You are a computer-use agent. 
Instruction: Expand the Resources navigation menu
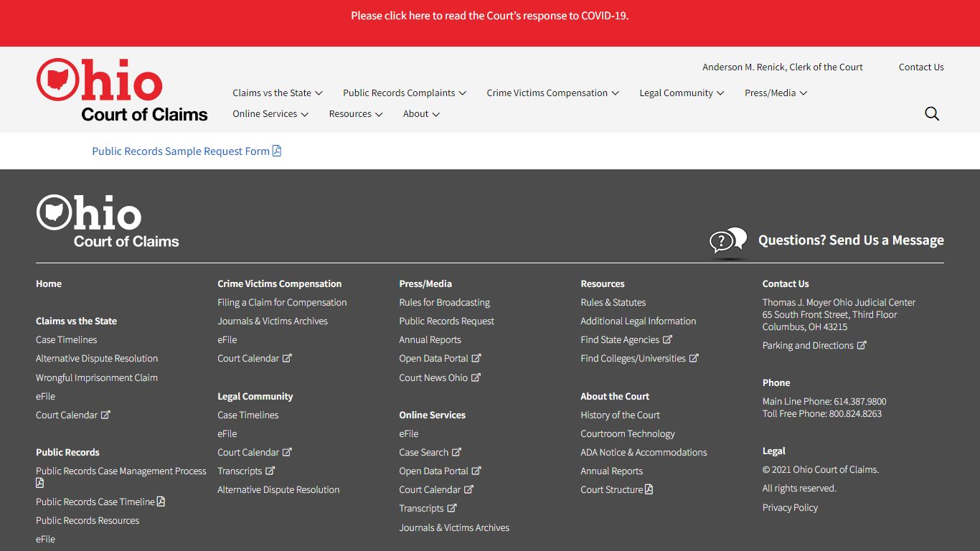[356, 113]
